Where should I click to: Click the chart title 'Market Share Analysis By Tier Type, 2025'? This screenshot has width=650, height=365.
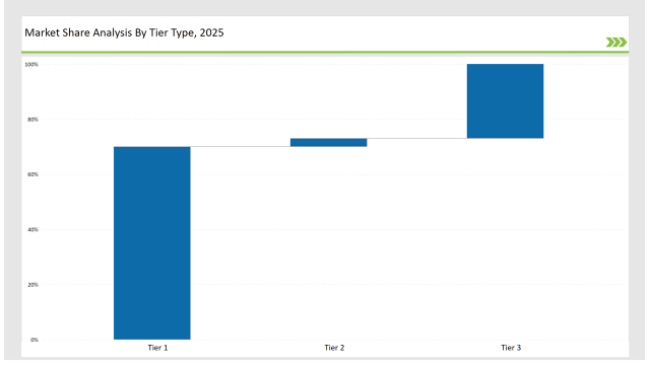click(x=124, y=33)
